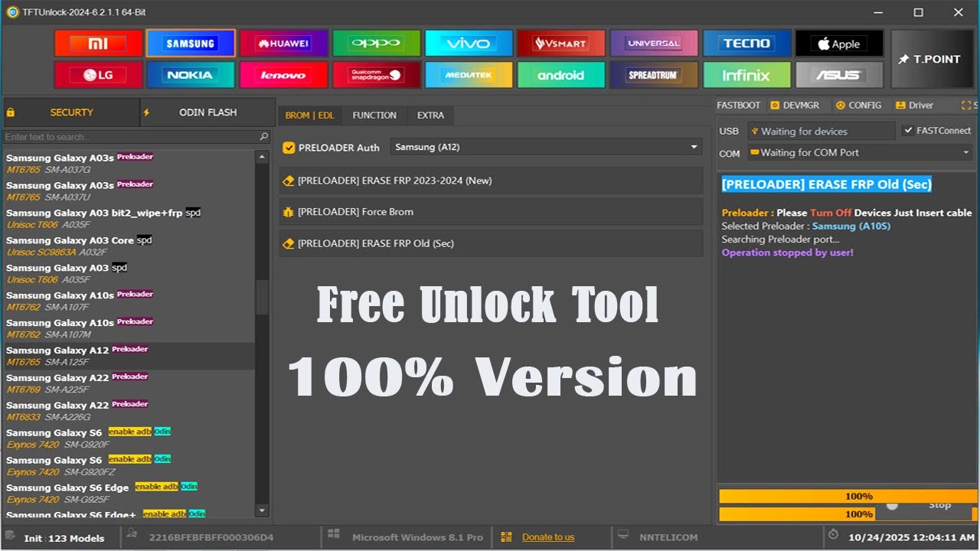
Task: Open the Universal brand tile
Action: [x=654, y=43]
